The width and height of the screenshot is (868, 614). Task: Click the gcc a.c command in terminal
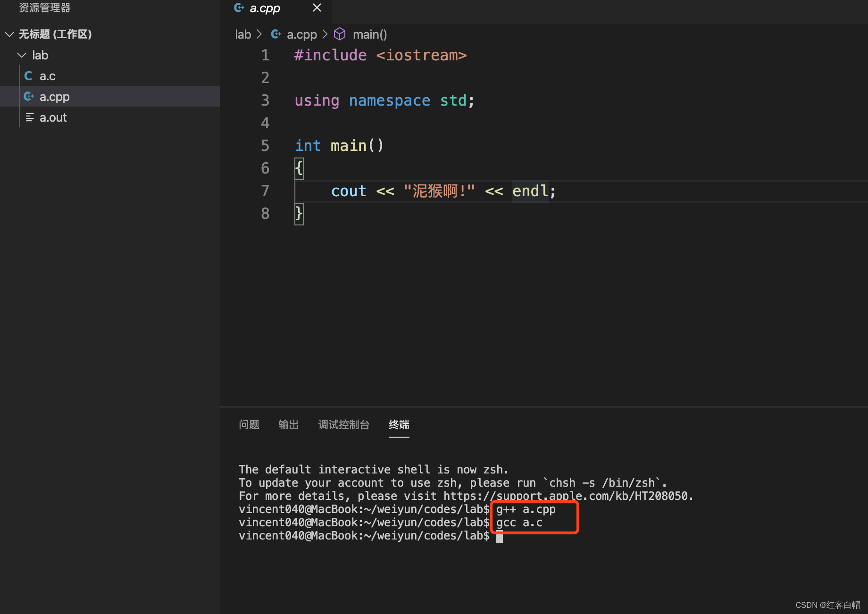(x=519, y=523)
